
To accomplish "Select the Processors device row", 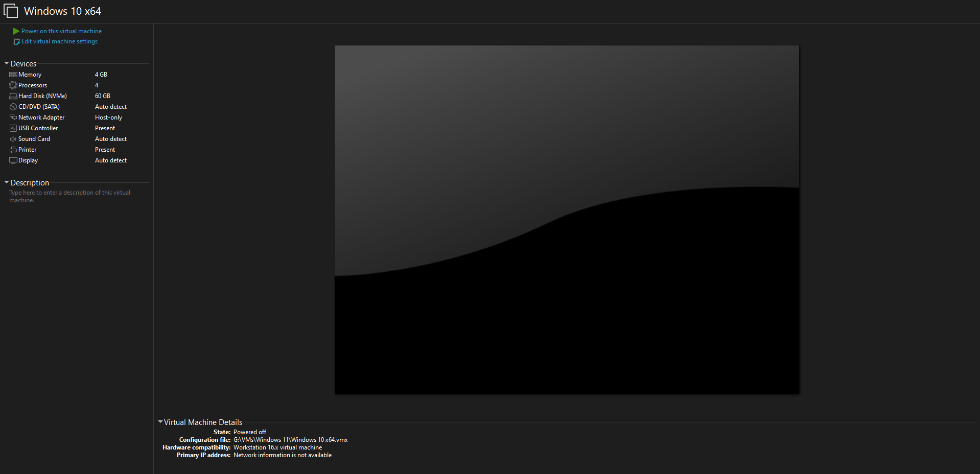I will 79,85.
